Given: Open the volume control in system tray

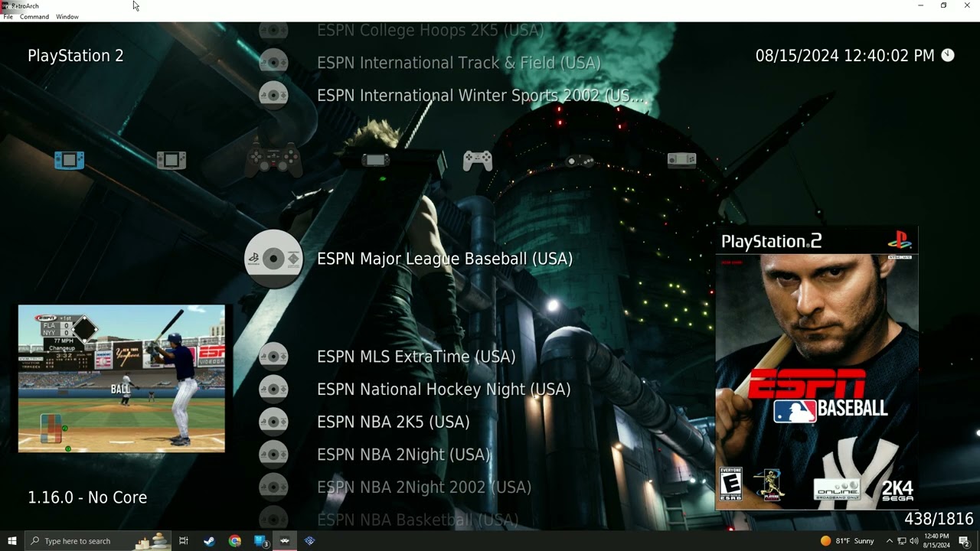Looking at the screenshot, I should click(x=913, y=541).
